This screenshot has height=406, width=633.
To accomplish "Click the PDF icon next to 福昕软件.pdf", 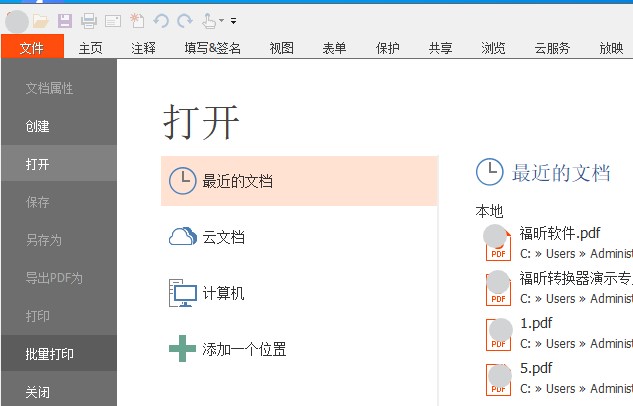I will pos(498,245).
